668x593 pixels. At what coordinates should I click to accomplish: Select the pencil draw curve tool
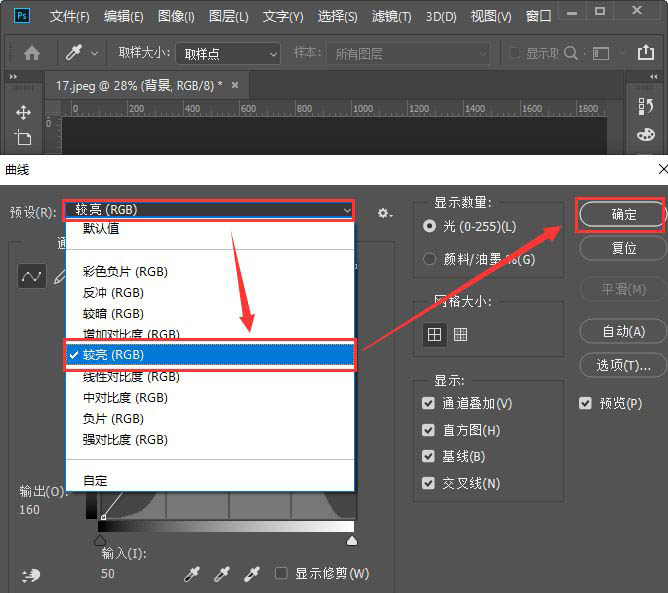(60, 277)
